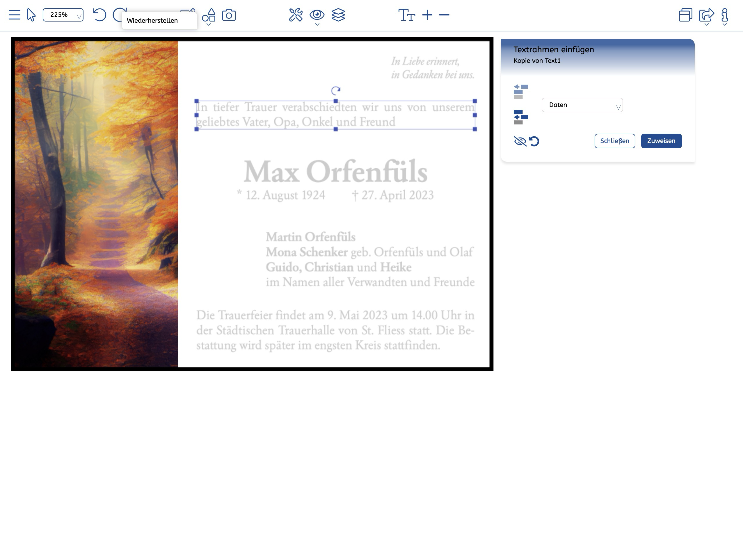The height and width of the screenshot is (560, 743).
Task: Select insert-between frame position icon
Action: [521, 117]
